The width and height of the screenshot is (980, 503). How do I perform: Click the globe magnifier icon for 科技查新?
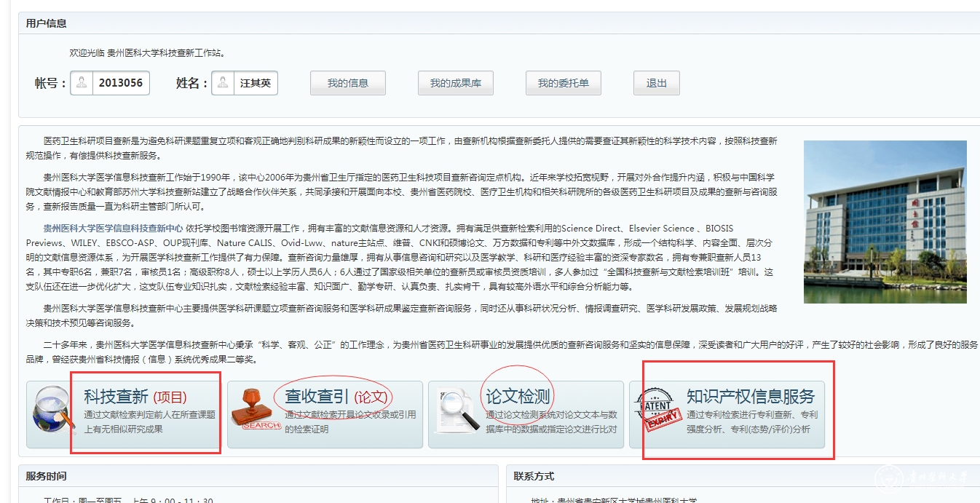[x=51, y=412]
